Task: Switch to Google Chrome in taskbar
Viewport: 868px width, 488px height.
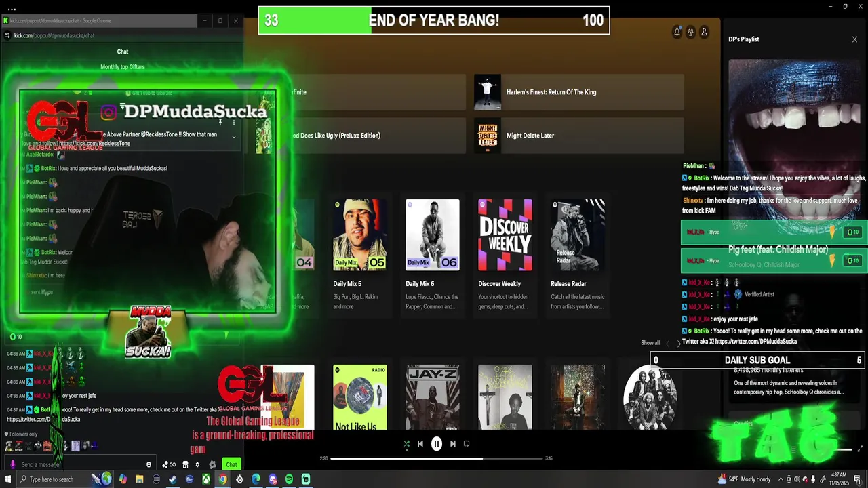Action: 222,479
